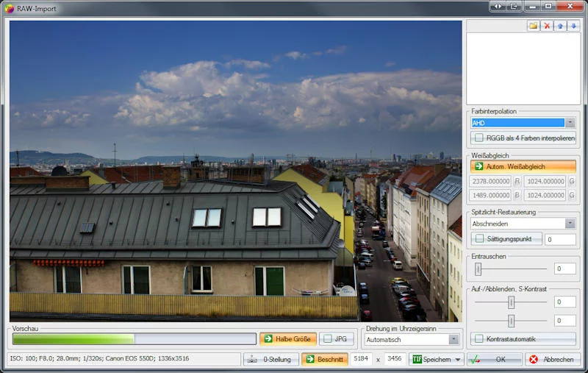
Task: Toggle Autom. Weißabgleich
Action: (x=523, y=166)
